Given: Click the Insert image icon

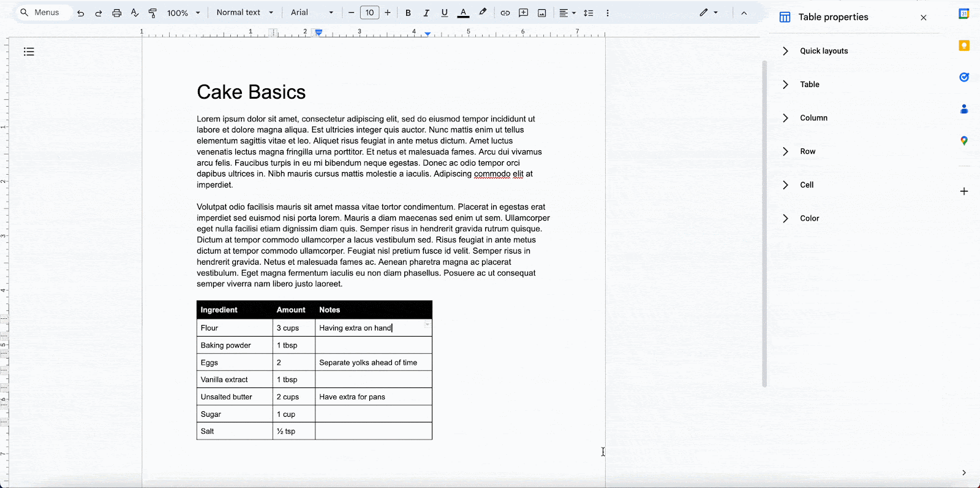Looking at the screenshot, I should (541, 13).
